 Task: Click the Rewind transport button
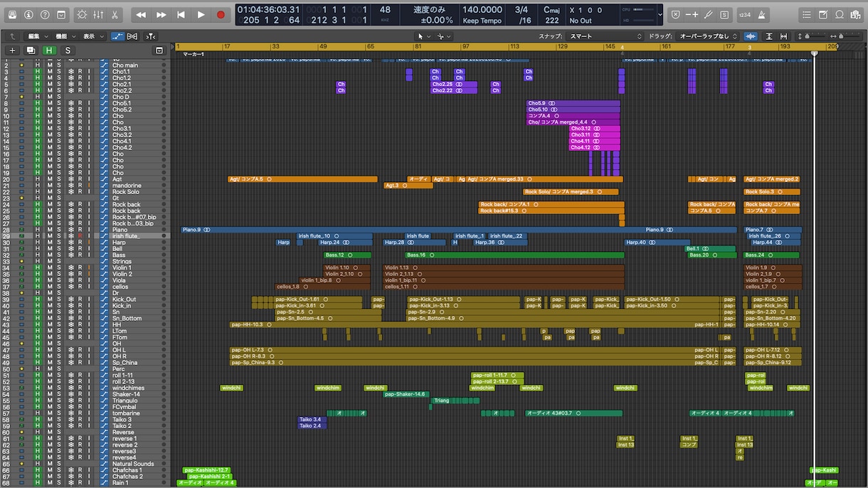pyautogui.click(x=141, y=14)
